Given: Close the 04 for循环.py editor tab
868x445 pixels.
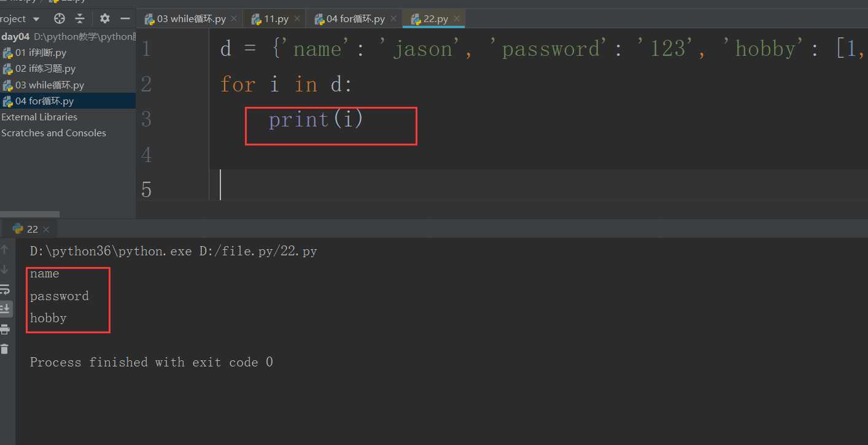Looking at the screenshot, I should click(x=393, y=19).
